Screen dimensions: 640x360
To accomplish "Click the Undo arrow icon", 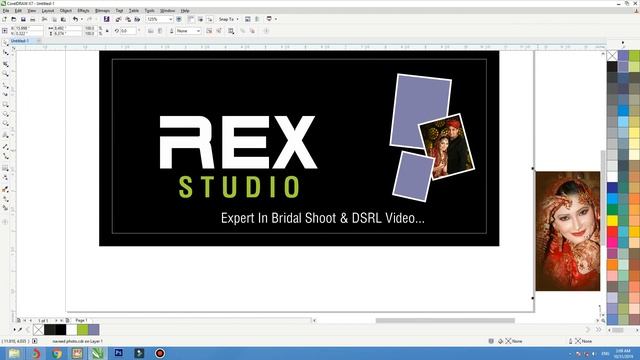I will [75, 19].
